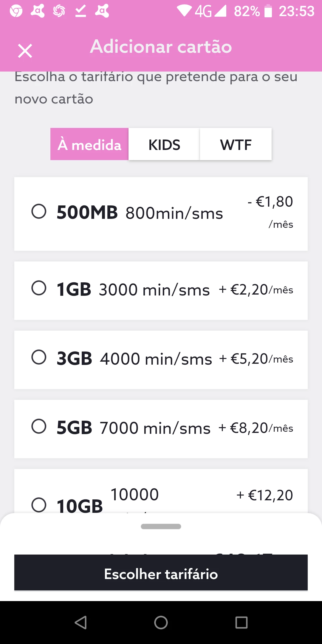
Task: Tap the 23:53 clock in status bar
Action: tap(296, 11)
